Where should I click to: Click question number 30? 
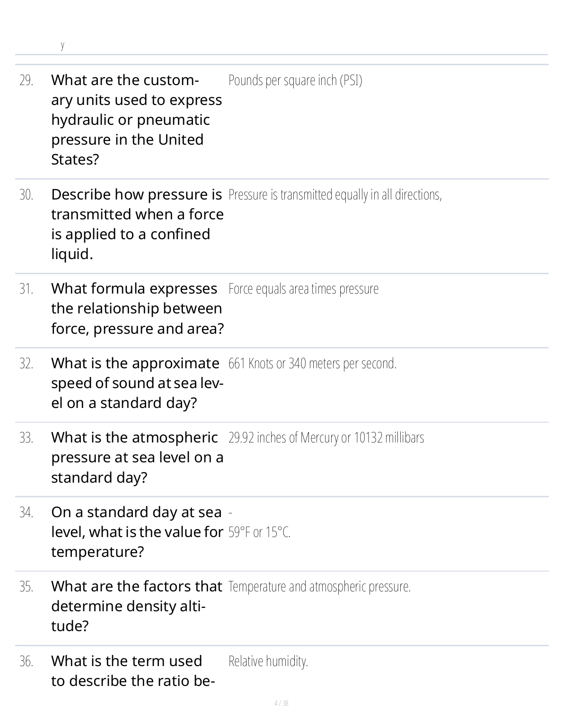coord(26,195)
